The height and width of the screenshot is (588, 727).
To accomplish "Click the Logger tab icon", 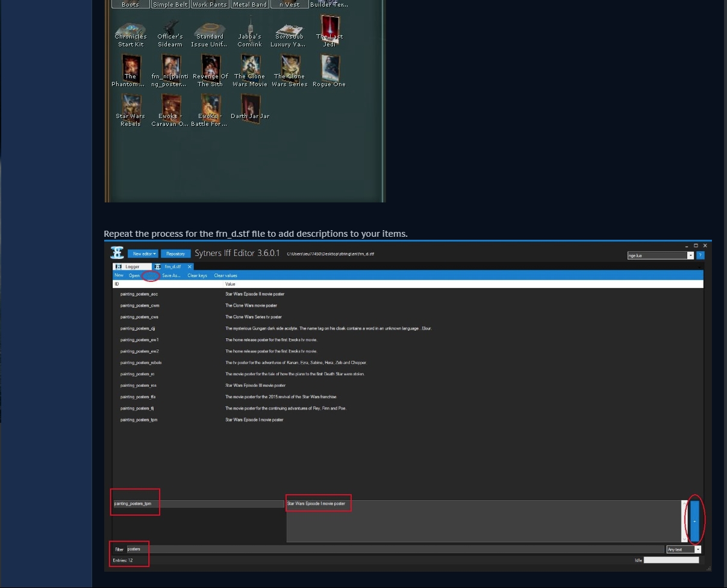I will 119,266.
